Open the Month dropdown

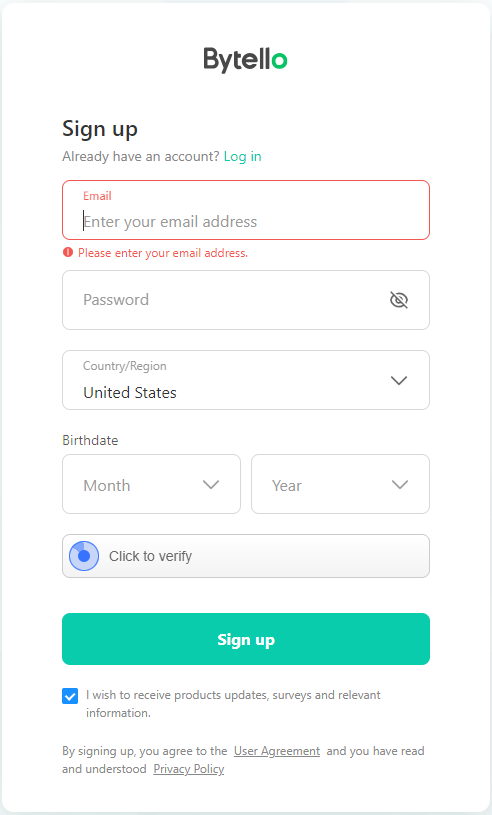(151, 484)
